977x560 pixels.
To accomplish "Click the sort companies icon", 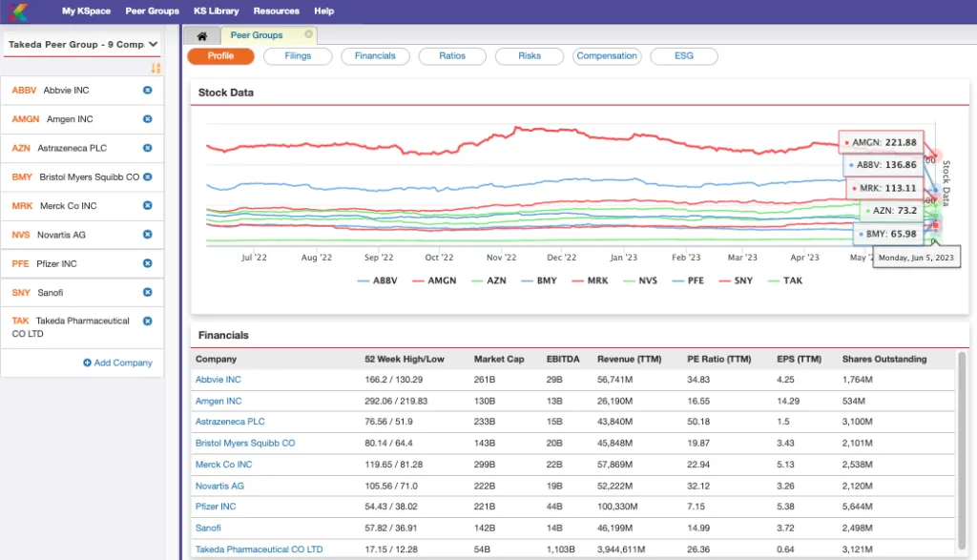I will point(156,68).
